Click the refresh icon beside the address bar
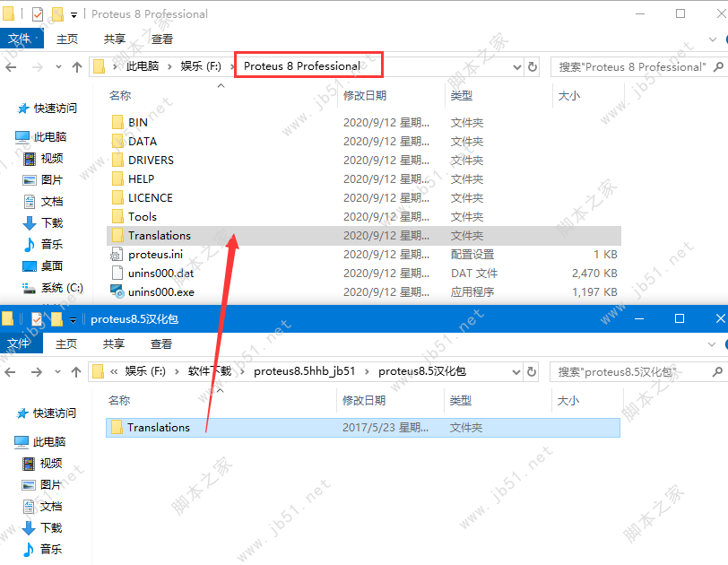 pyautogui.click(x=532, y=66)
